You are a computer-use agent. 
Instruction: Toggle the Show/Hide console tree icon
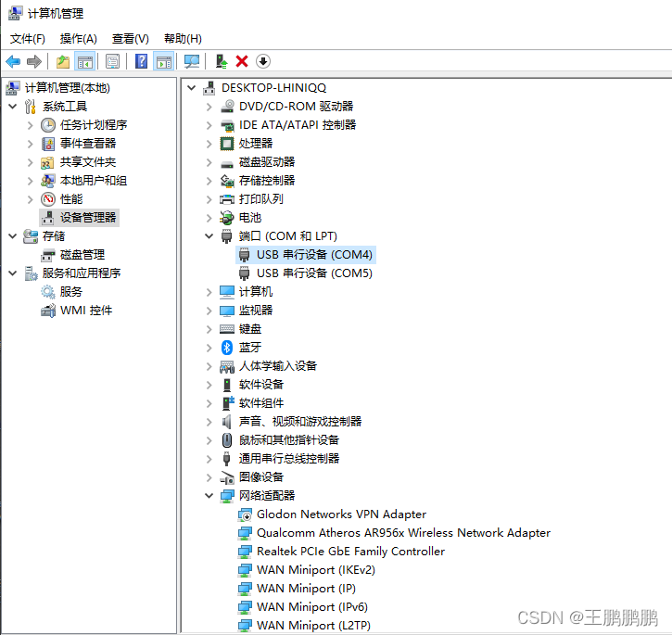84,62
